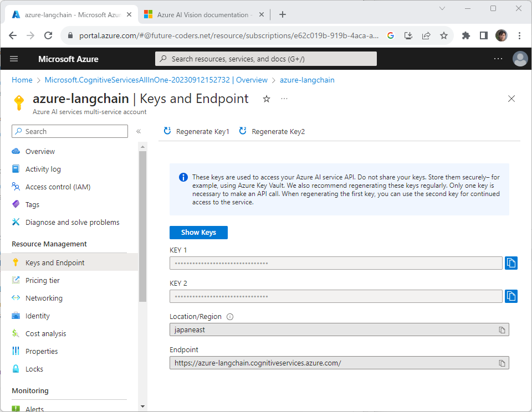Bookmark this page with star icon
This screenshot has height=412, width=532.
click(444, 35)
